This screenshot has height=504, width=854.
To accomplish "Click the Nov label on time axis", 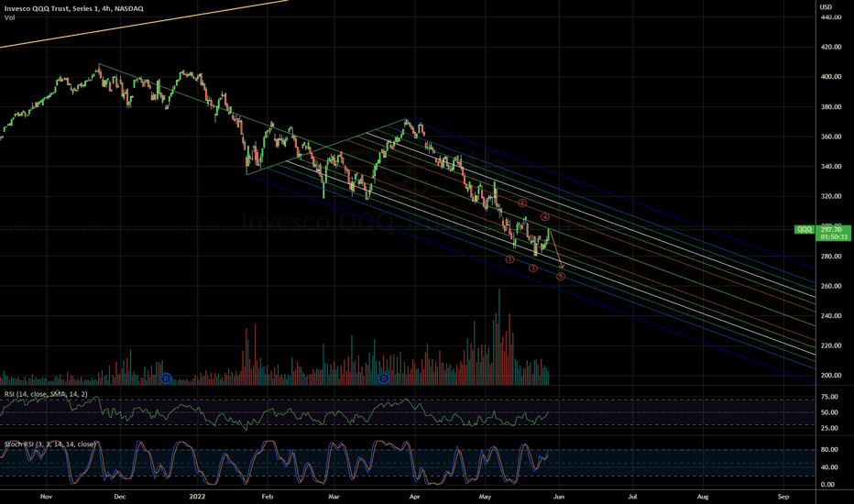I will pos(47,497).
